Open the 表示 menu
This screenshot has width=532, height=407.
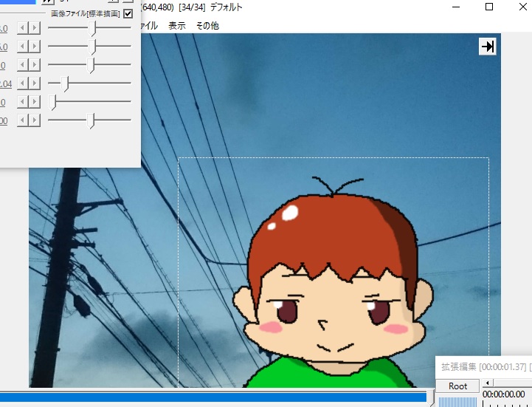pyautogui.click(x=177, y=25)
